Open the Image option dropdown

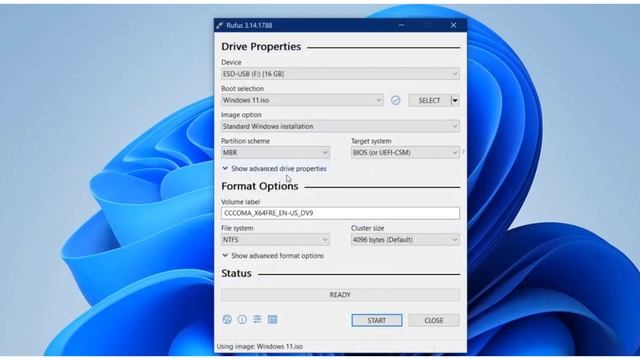coord(340,127)
